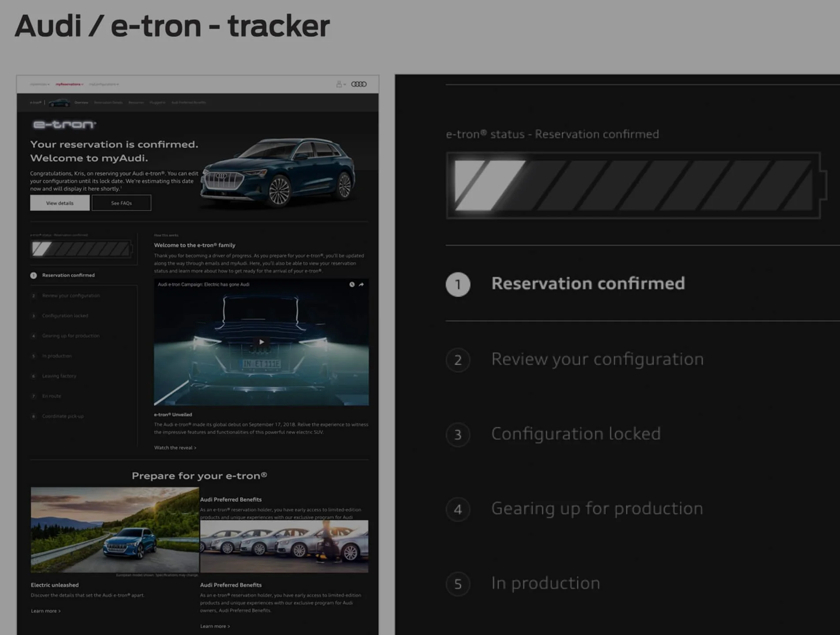Click the Audi / e-tron - tracker title
840x635 pixels.
click(172, 26)
